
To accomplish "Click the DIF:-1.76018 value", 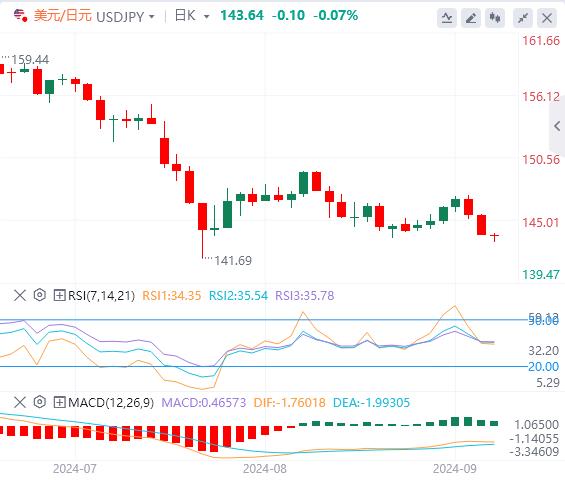I will click(x=289, y=402).
